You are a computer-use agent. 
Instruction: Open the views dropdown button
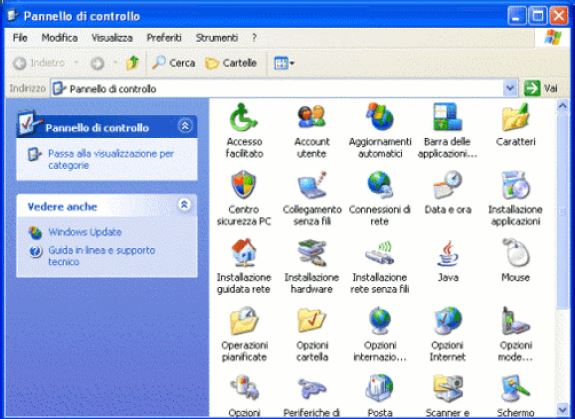point(284,63)
